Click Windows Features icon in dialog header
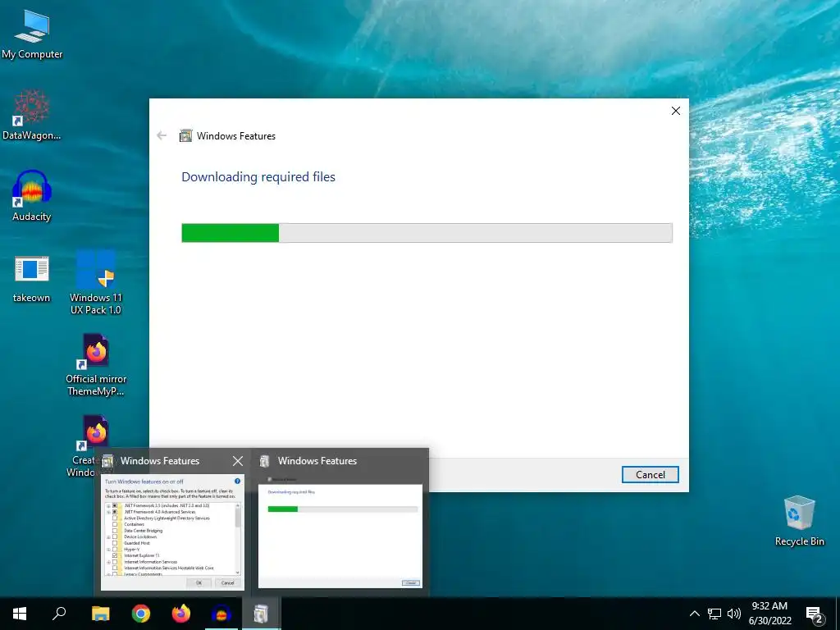The height and width of the screenshot is (630, 840). pos(185,135)
